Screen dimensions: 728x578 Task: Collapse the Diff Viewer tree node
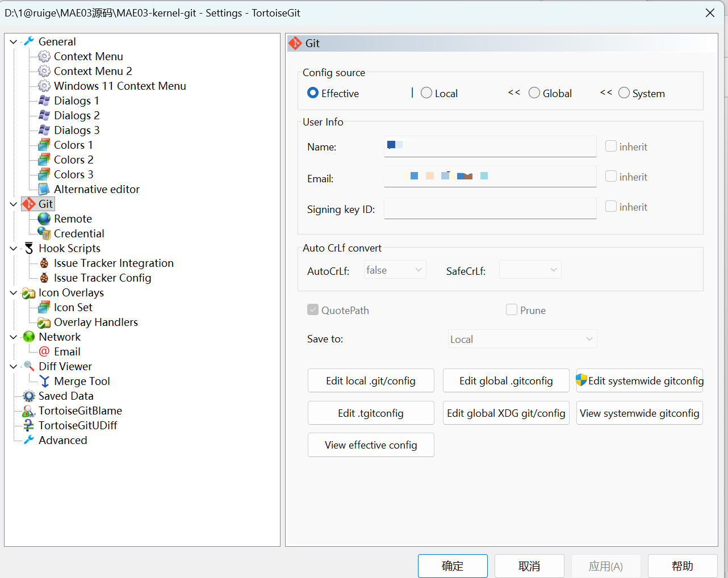14,366
